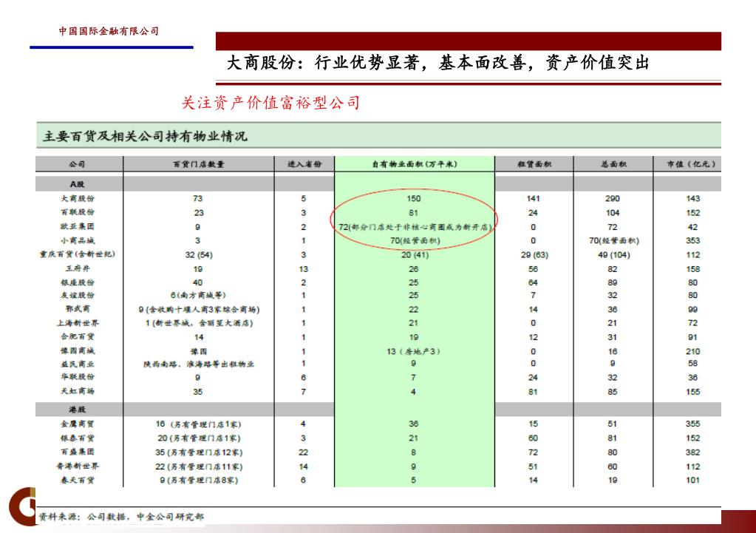Click company name 春天百货

[x=77, y=480]
